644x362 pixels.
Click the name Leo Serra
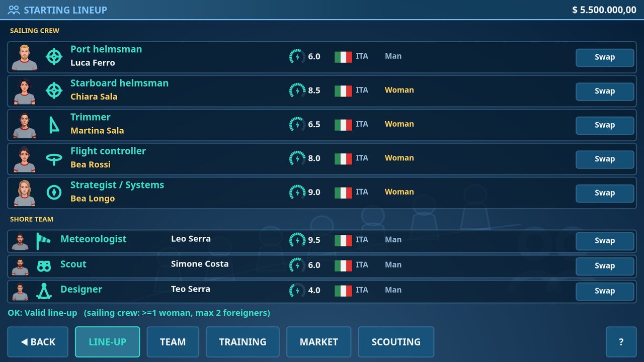191,239
